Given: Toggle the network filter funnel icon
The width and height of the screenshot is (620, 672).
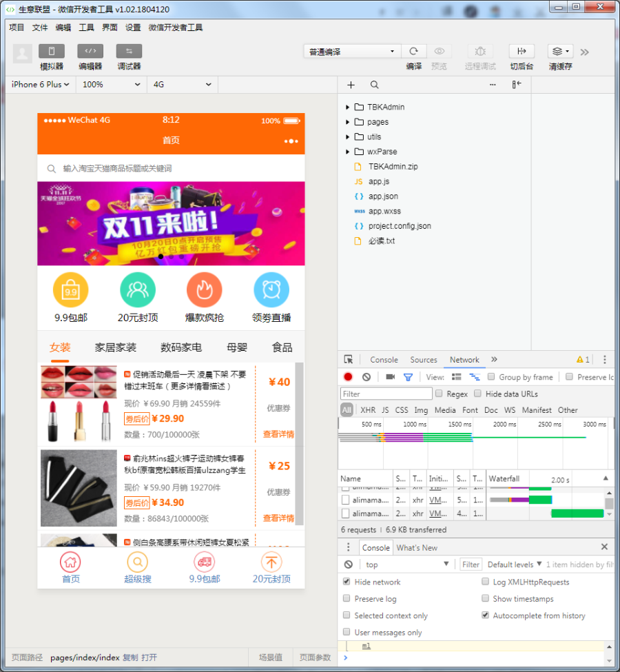Looking at the screenshot, I should (x=408, y=377).
